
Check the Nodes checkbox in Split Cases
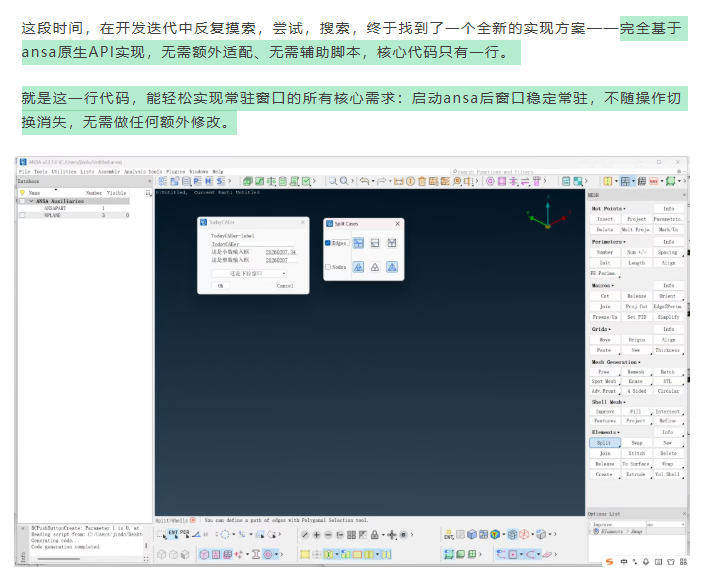coord(327,267)
